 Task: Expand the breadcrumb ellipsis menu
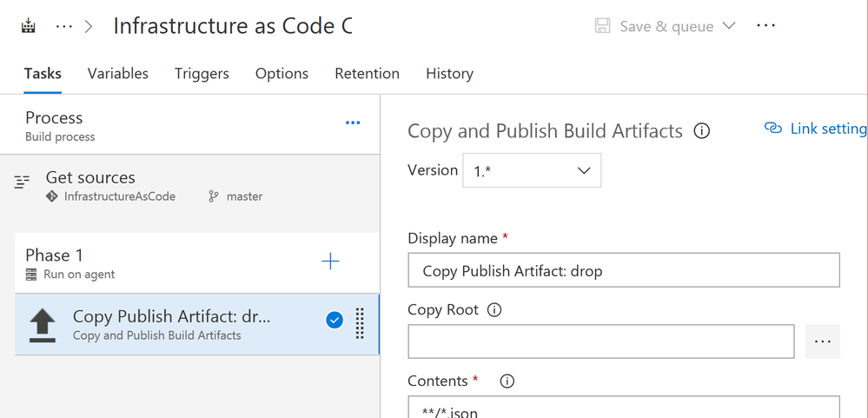click(64, 26)
